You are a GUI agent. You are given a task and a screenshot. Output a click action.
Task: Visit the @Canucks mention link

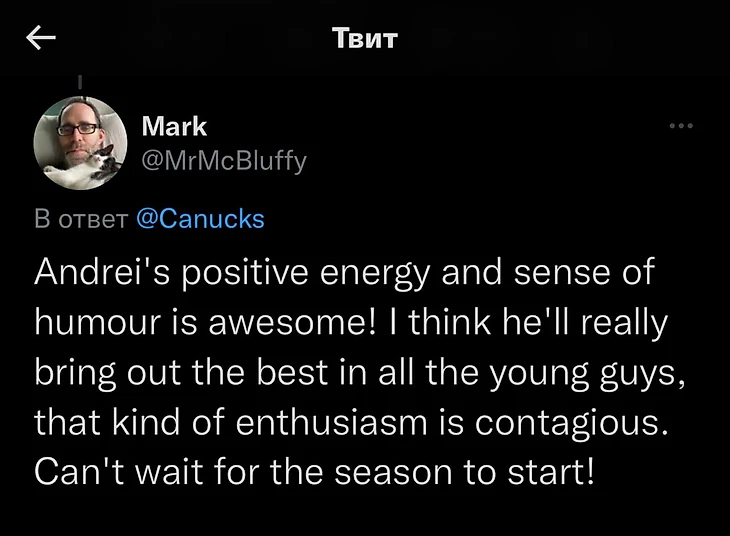click(x=199, y=219)
